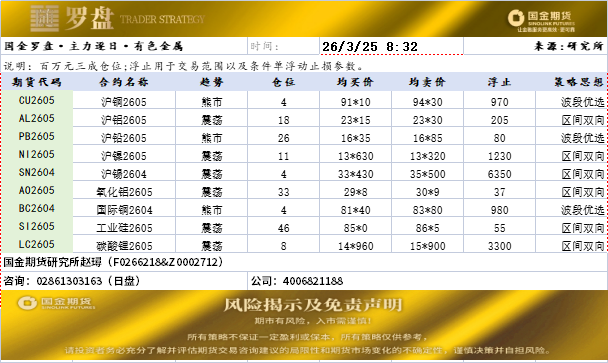This screenshot has width=608, height=363.
Task: Select the AL2605 code cell
Action: 37,118
